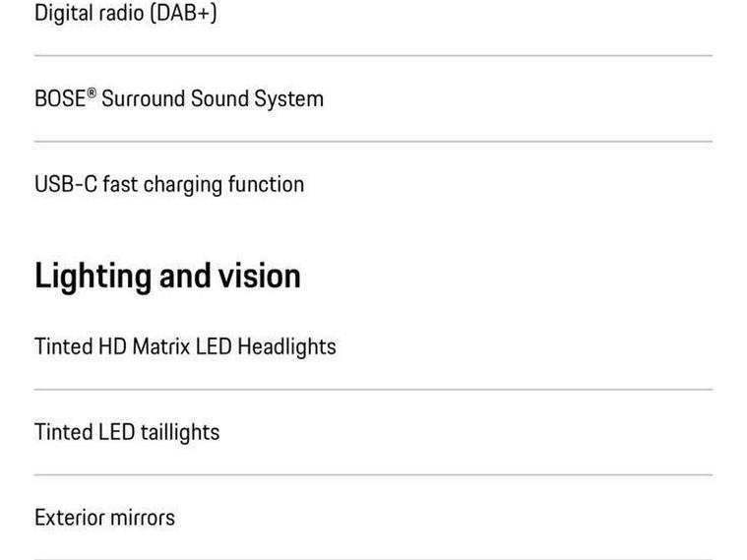Click the registered trademark symbol after BOSE
Viewport: 747px width, 560px height.
[92, 93]
